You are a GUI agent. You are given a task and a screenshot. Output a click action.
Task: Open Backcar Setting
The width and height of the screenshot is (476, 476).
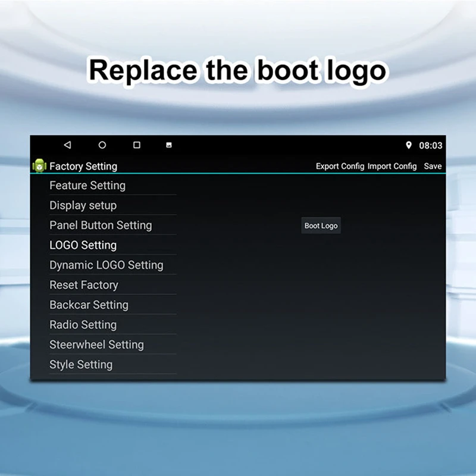click(112, 305)
